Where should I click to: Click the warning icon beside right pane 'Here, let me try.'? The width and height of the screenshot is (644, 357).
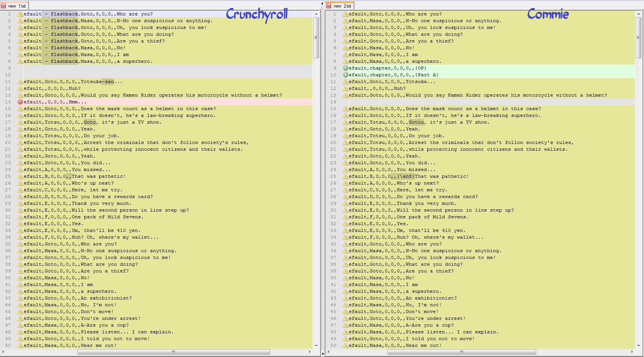tap(345, 190)
